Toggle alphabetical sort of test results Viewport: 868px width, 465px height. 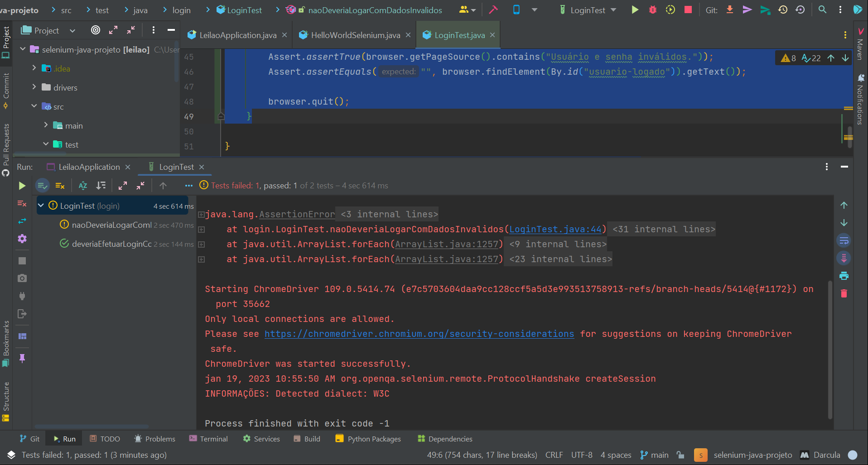[x=83, y=186]
